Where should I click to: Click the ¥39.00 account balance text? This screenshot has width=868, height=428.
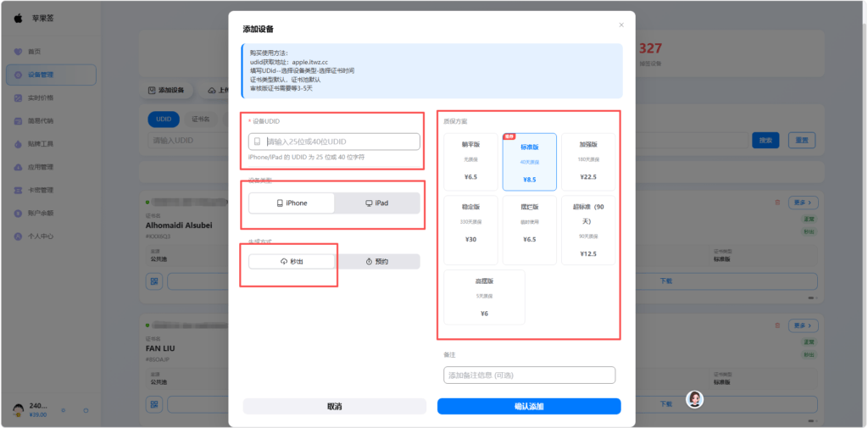[37, 414]
